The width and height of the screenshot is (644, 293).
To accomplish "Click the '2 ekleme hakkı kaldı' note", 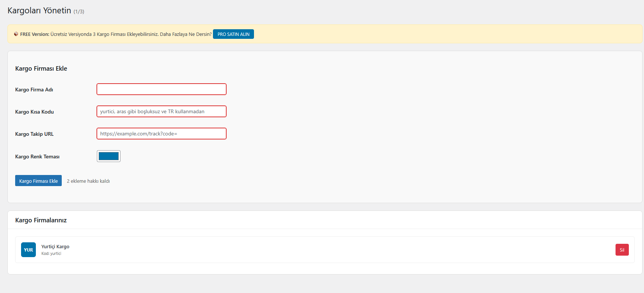I will pyautogui.click(x=88, y=181).
